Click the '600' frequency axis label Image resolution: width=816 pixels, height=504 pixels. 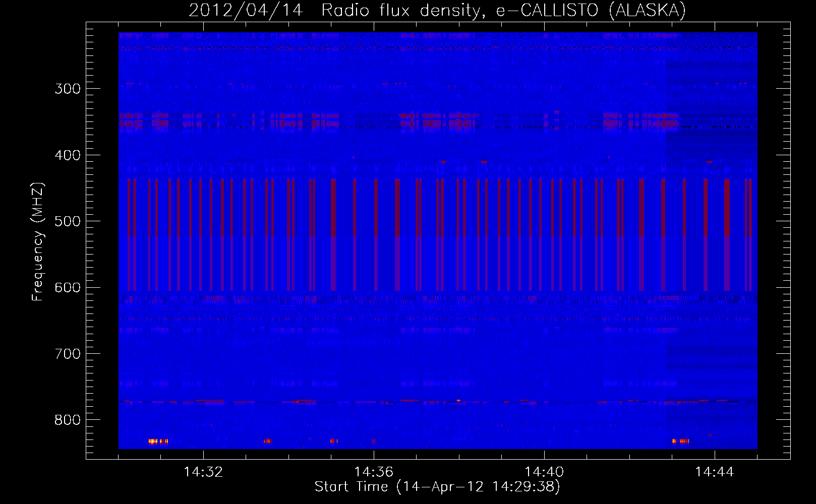pos(68,288)
